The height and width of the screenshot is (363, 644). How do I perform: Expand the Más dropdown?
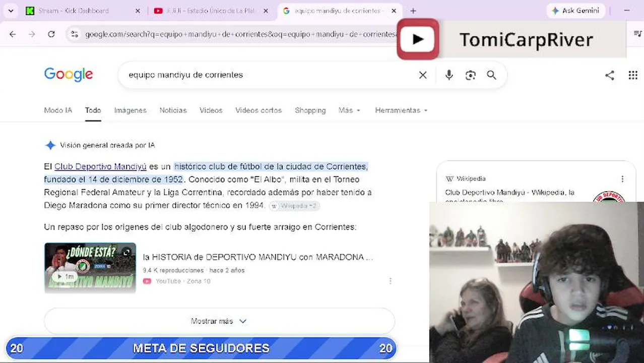tap(349, 110)
